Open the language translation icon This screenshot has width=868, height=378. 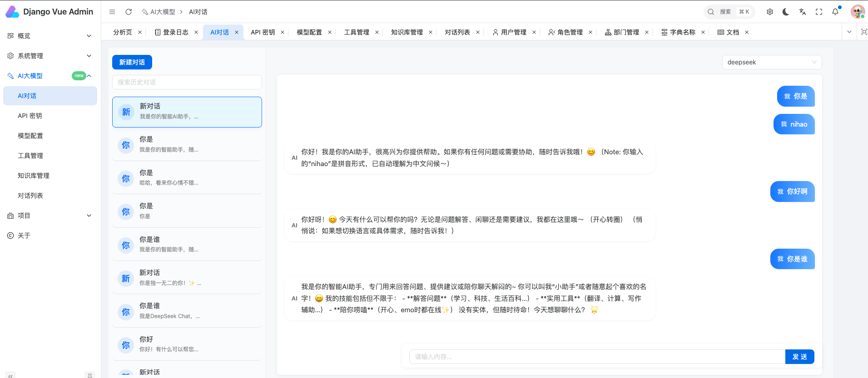click(x=803, y=12)
